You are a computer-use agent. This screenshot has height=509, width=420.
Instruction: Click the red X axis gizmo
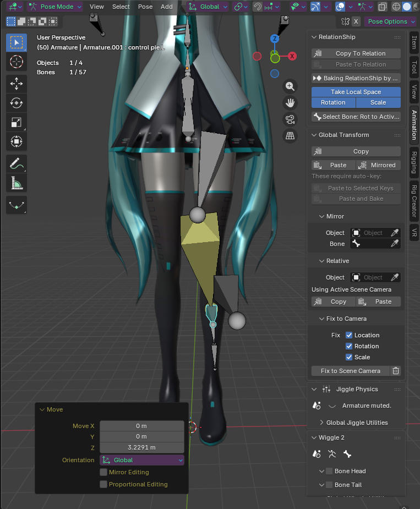292,56
